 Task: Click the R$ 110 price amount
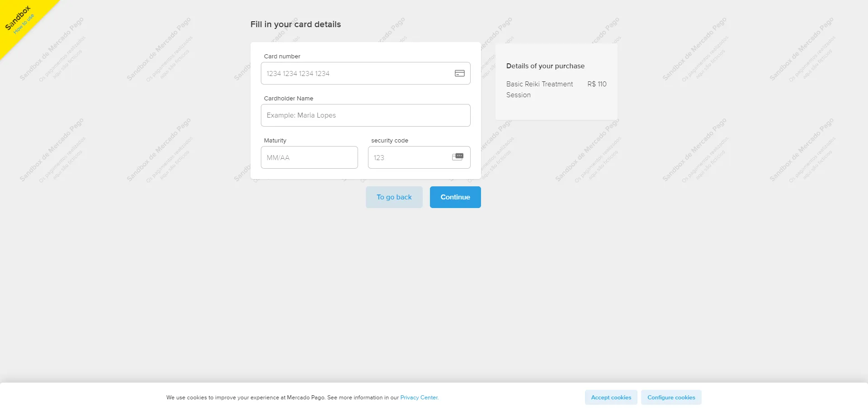point(597,84)
